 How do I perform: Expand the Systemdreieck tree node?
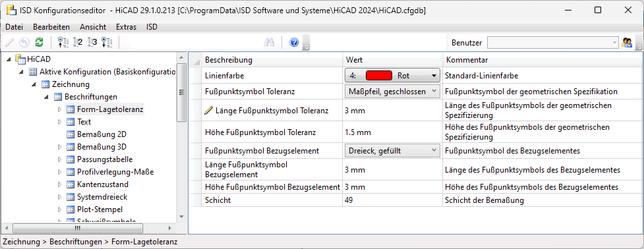coord(59,197)
